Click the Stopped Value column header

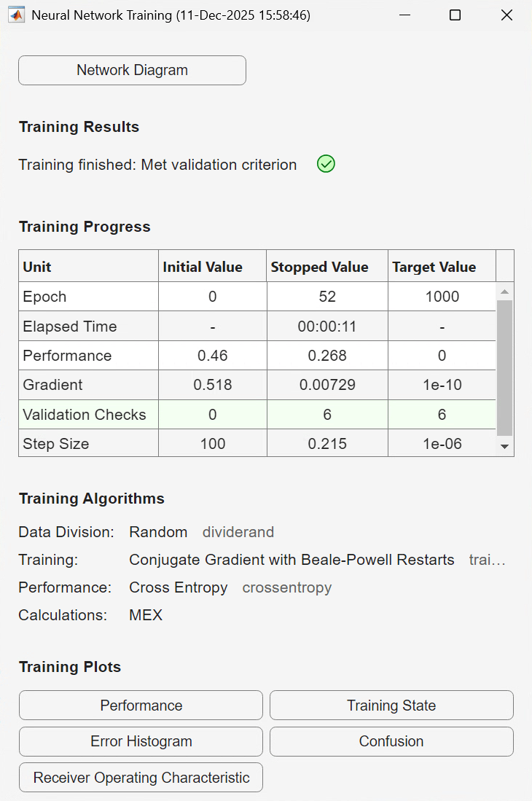tap(319, 267)
